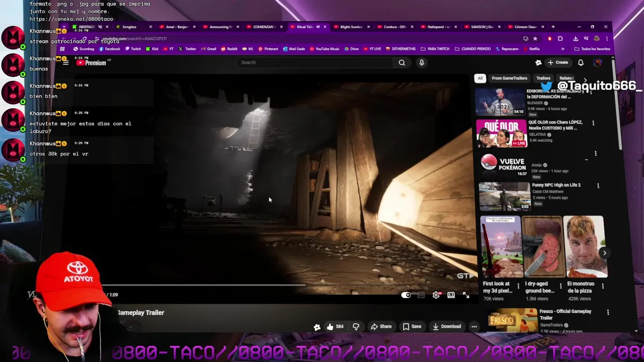Toggle closed captions CC button
This screenshot has width=644, height=362.
(x=421, y=295)
